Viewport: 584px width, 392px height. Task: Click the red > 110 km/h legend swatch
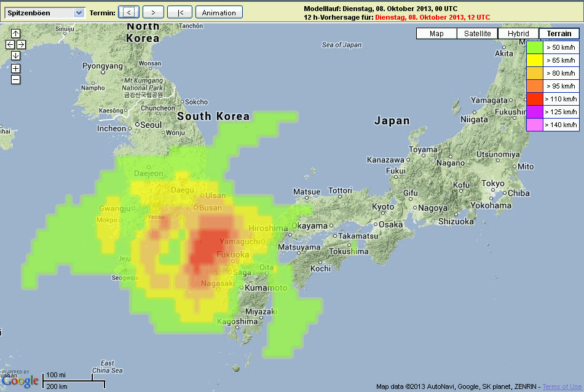[x=534, y=98]
